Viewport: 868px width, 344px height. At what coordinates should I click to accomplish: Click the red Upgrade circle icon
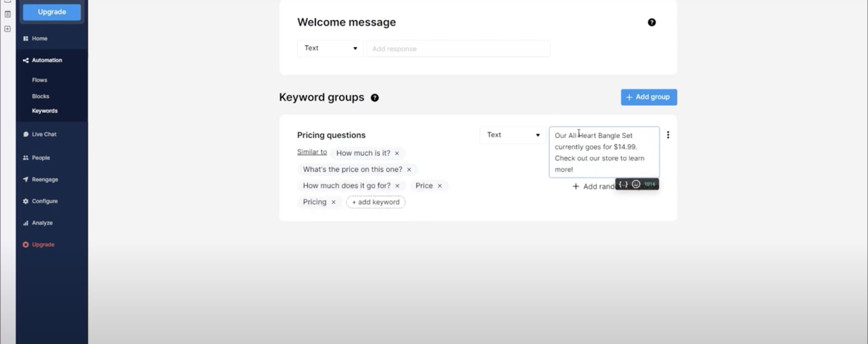point(26,245)
